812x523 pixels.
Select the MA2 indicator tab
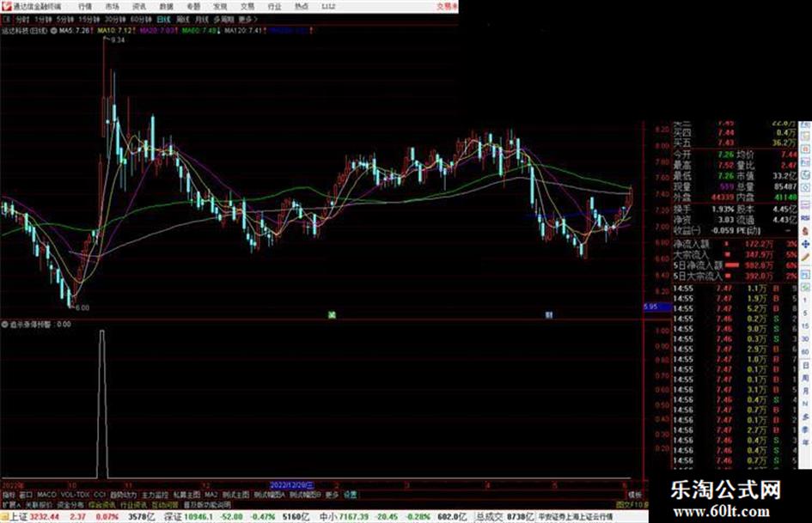[211, 495]
